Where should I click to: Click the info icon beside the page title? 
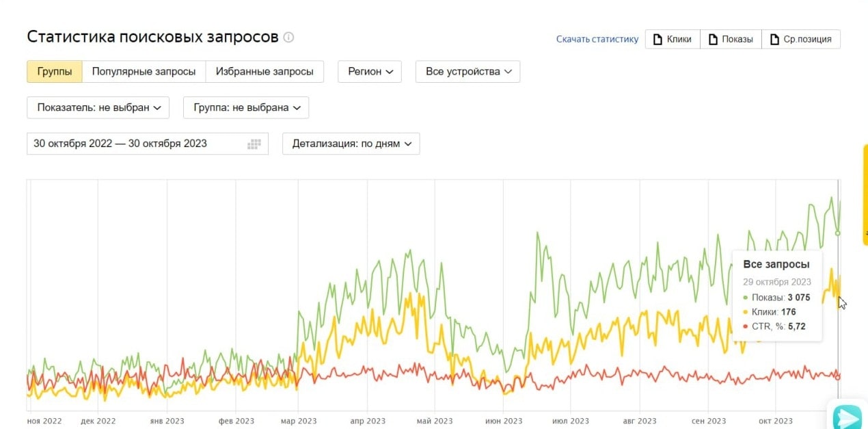point(288,37)
